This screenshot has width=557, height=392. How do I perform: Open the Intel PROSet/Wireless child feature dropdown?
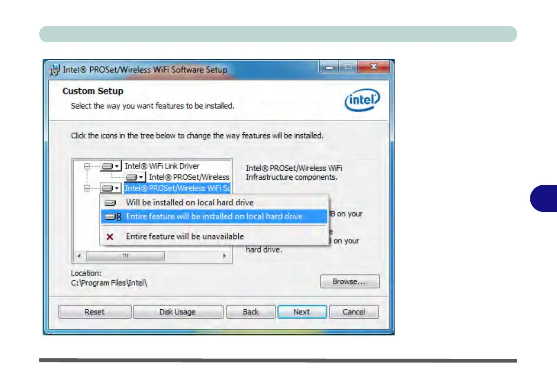(x=135, y=177)
